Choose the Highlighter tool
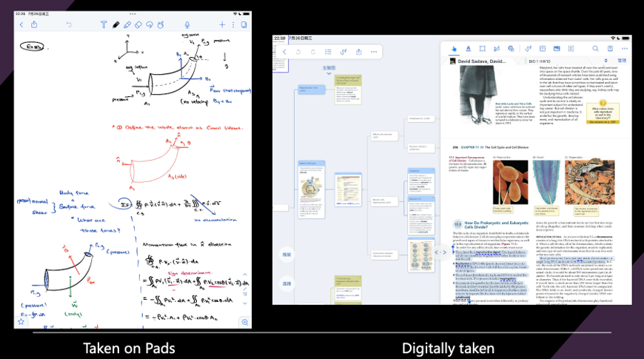This screenshot has width=644, height=359. pyautogui.click(x=127, y=24)
